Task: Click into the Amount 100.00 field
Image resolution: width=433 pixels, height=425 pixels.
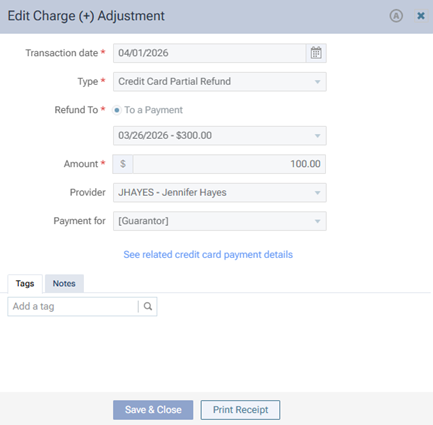Action: click(229, 164)
